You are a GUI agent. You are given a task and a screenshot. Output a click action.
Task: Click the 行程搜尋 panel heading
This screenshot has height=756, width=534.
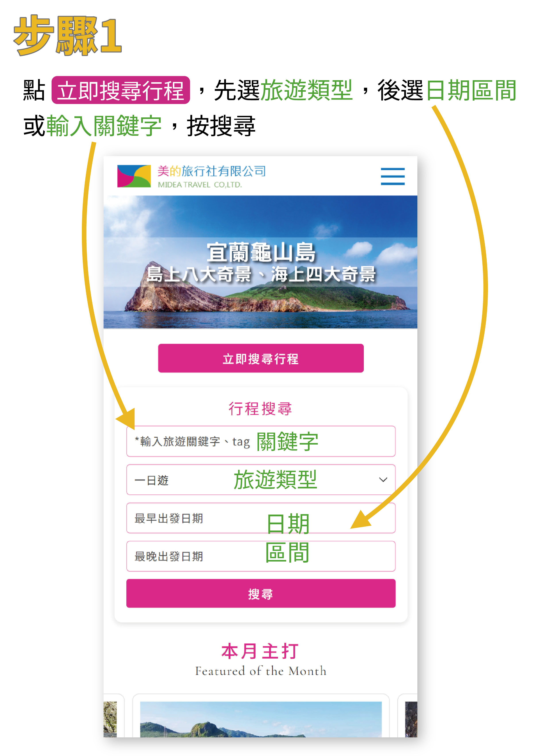[260, 409]
